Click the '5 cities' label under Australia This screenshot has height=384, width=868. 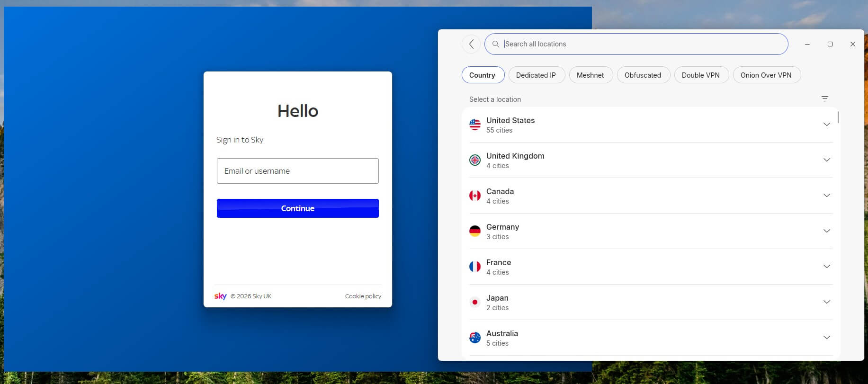pos(497,343)
